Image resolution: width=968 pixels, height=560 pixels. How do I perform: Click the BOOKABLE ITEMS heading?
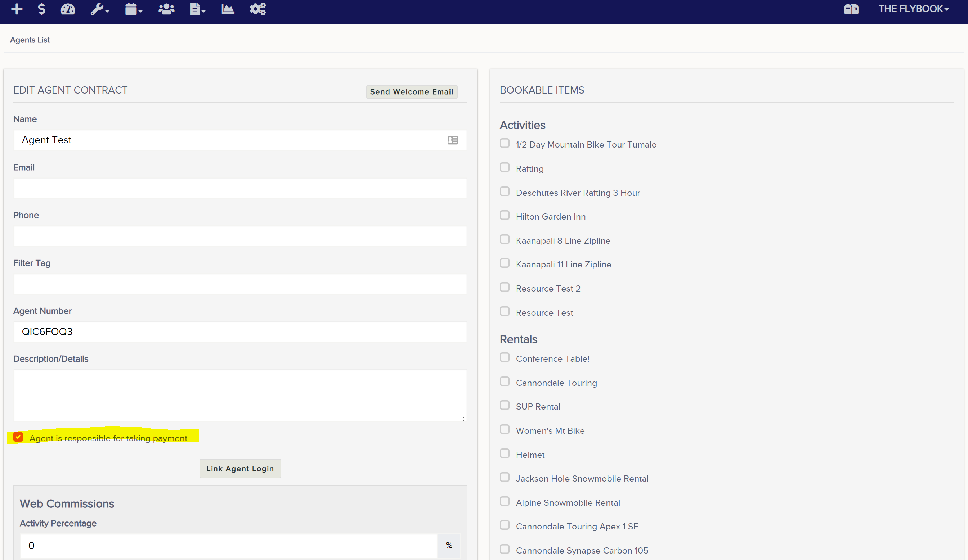[x=542, y=90]
